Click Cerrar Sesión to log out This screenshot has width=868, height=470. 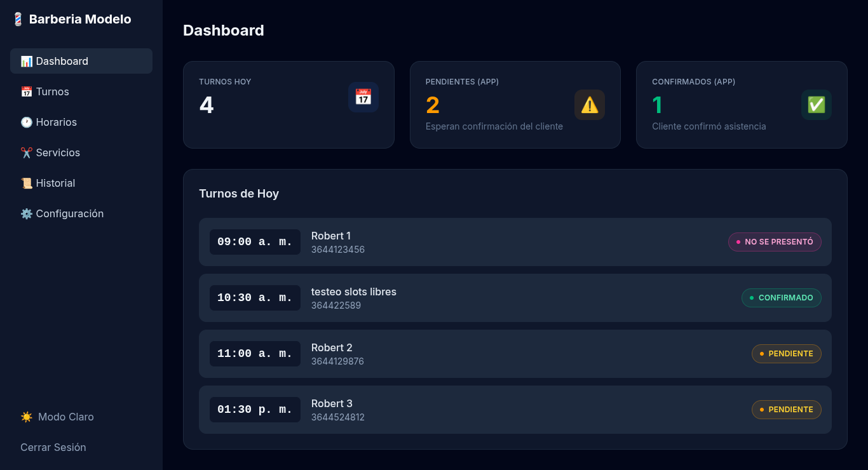click(x=53, y=447)
